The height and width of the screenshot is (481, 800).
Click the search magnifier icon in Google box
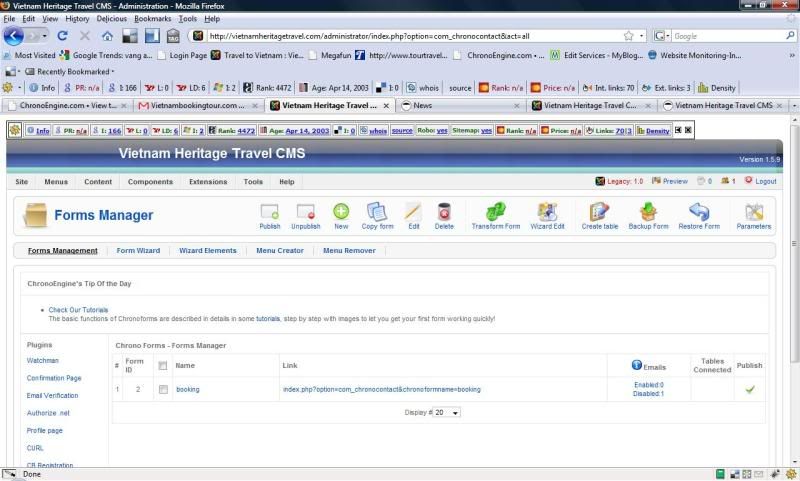(x=790, y=36)
